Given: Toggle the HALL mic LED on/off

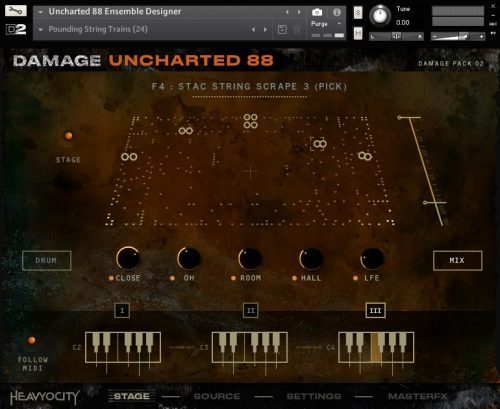Looking at the screenshot, I should [294, 278].
